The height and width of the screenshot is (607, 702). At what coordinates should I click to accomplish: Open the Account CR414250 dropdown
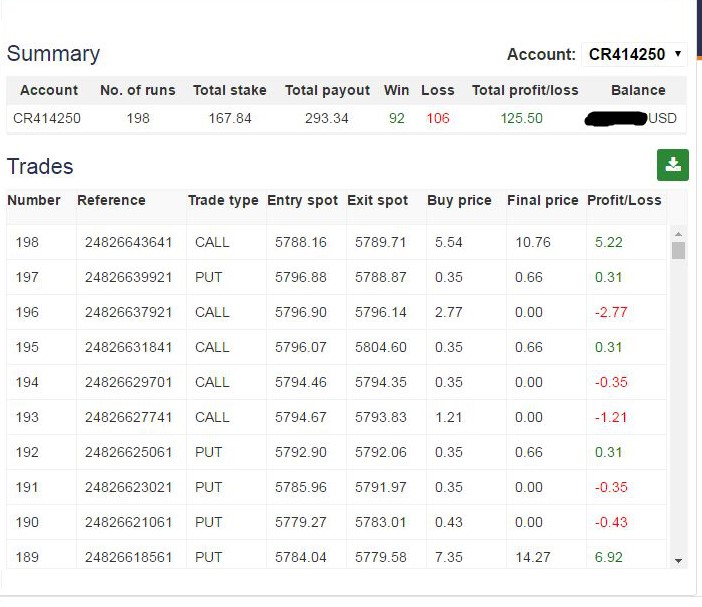634,54
